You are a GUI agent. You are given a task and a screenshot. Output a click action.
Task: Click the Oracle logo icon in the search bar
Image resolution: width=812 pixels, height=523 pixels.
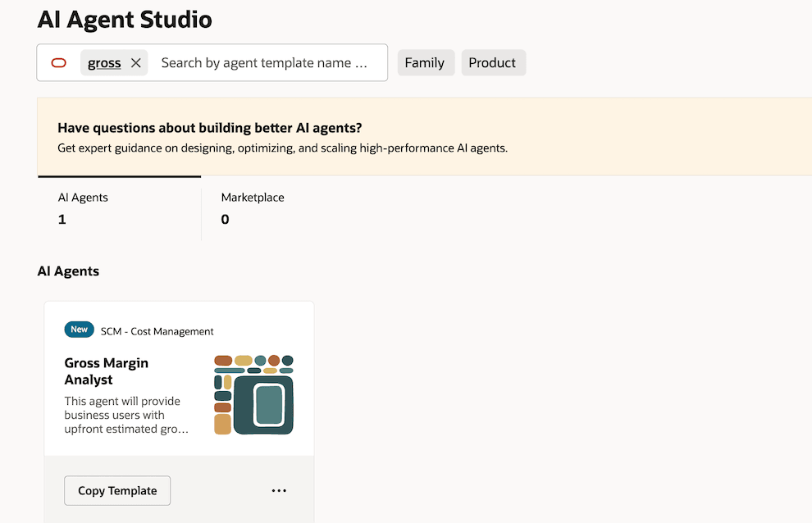[x=57, y=62]
